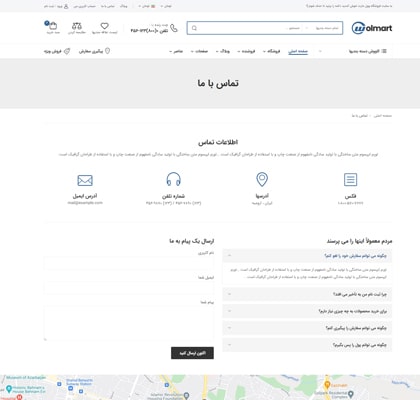Click the contact us link in top bar
The width and height of the screenshot is (420, 400).
(108, 6)
